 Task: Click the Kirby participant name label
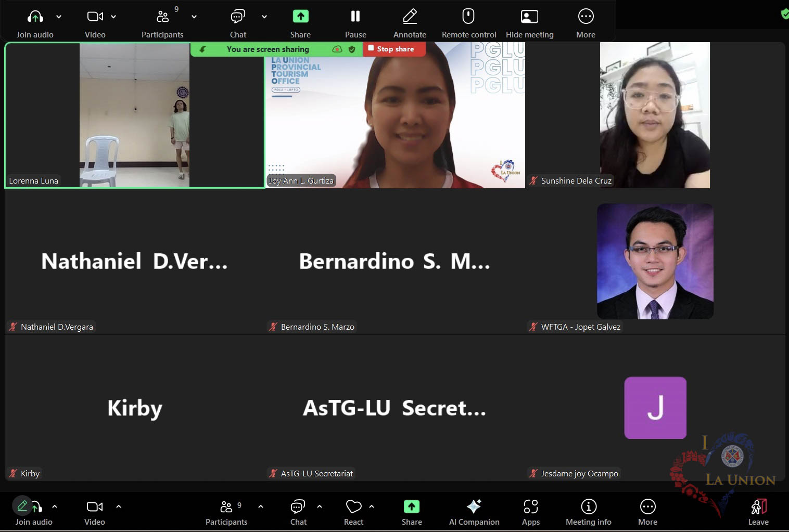point(30,473)
